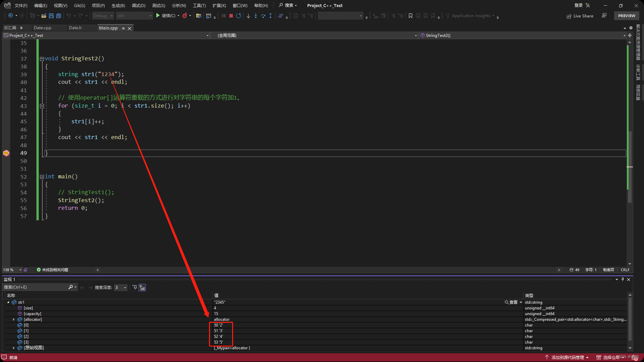Click the watch pin toggle icon
This screenshot has height=362, width=644.
pyautogui.click(x=135, y=287)
